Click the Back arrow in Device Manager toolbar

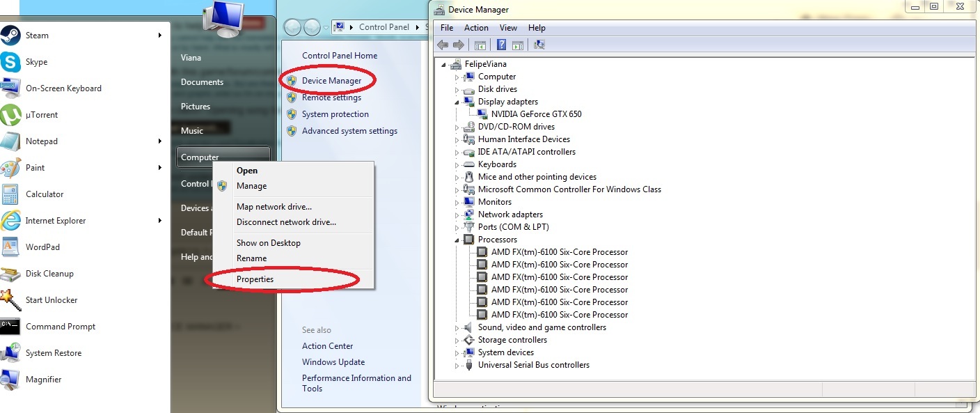pos(442,45)
